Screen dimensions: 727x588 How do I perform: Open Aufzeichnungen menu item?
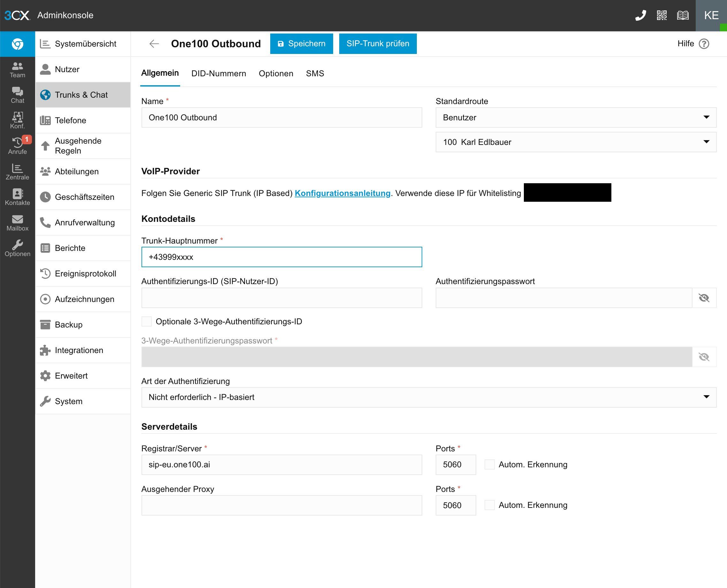click(83, 299)
